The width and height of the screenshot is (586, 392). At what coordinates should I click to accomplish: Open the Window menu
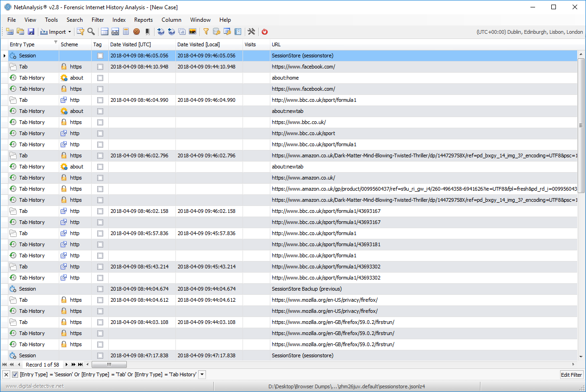point(200,20)
